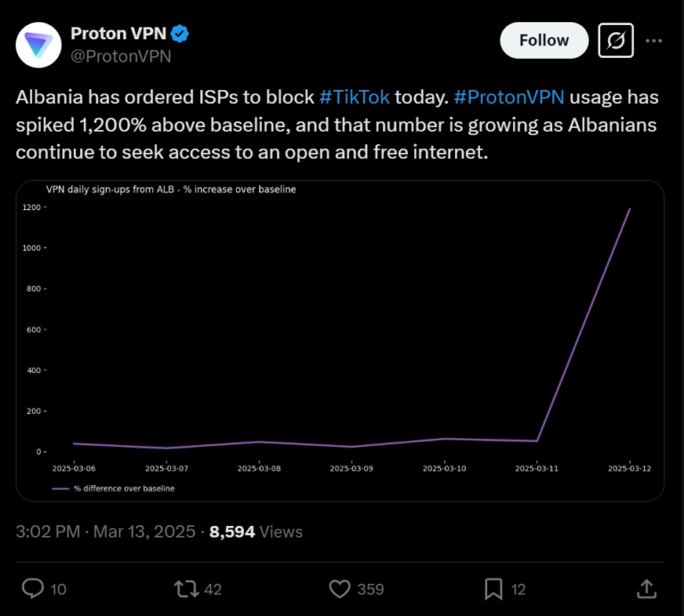Click the 359 likes count
This screenshot has height=616, width=684.
pos(370,589)
